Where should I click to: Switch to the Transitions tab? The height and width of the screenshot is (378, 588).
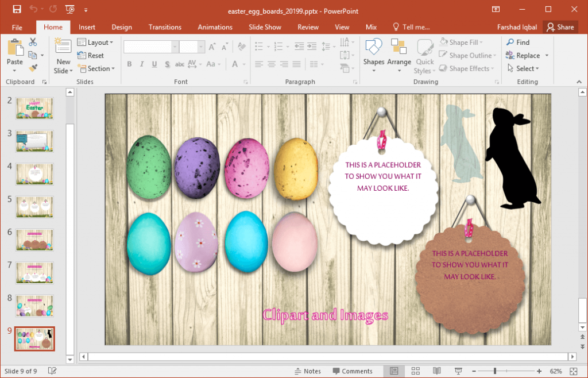165,27
